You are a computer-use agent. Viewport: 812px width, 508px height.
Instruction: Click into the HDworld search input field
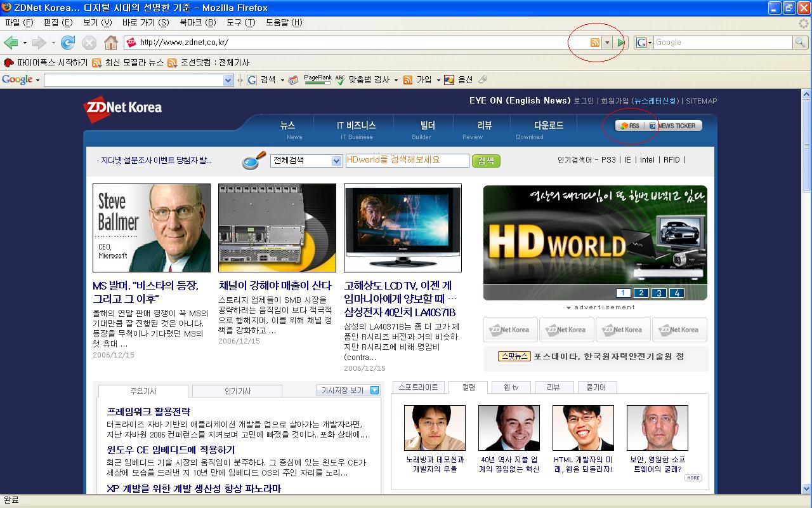[407, 161]
